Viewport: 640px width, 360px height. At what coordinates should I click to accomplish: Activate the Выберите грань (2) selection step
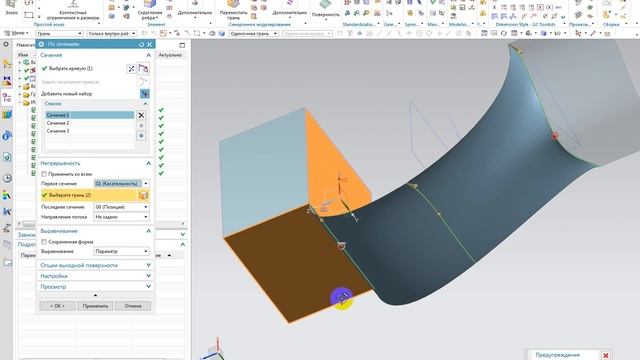(89, 195)
